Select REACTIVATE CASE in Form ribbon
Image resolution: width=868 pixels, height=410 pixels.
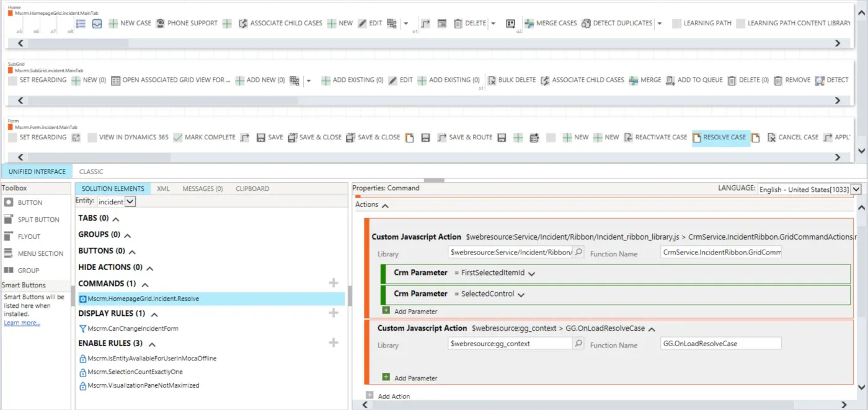pos(655,137)
